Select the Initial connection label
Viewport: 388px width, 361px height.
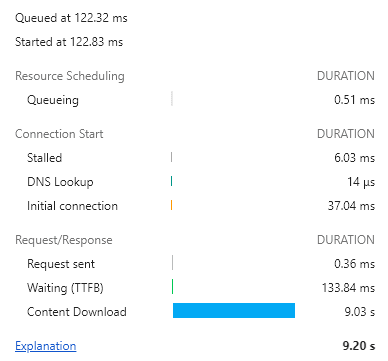[x=72, y=206]
